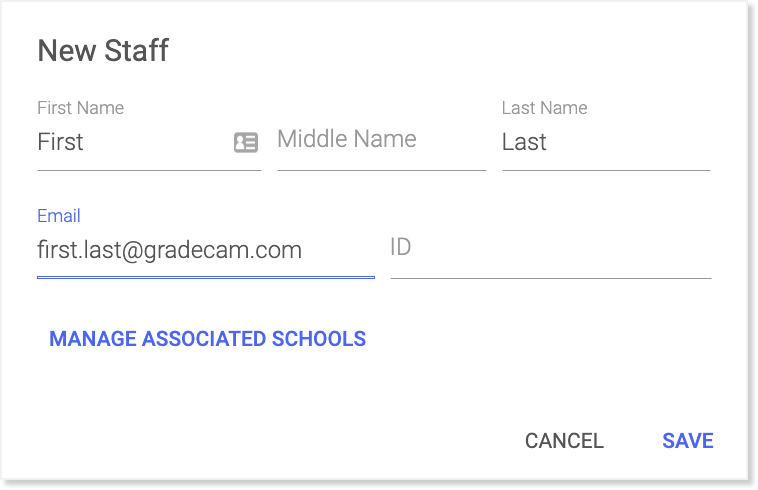758x490 pixels.
Task: Click the contact card autofill icon
Action: click(x=245, y=142)
